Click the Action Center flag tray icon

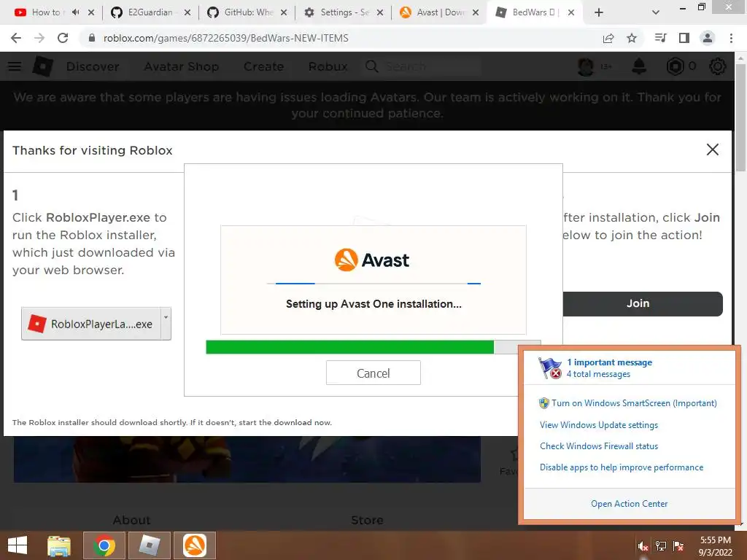pyautogui.click(x=678, y=546)
